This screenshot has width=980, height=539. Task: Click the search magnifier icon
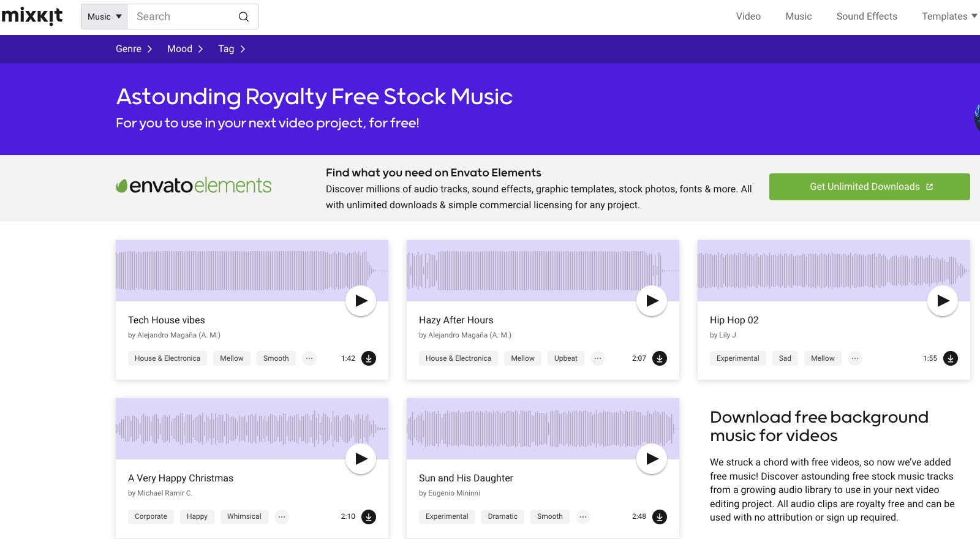[x=244, y=17]
